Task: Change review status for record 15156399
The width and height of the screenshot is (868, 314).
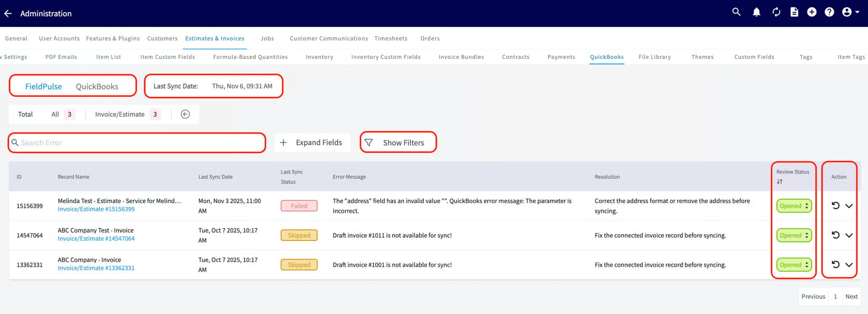Action: pos(794,206)
